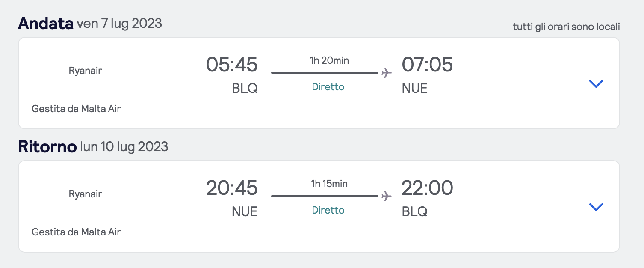Click the return 'Diretto' label

(328, 210)
